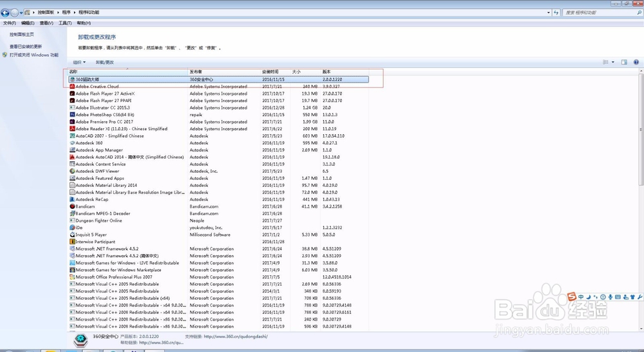Open the smiley emoji panel on IME bar
This screenshot has height=352, width=644.
603,297
